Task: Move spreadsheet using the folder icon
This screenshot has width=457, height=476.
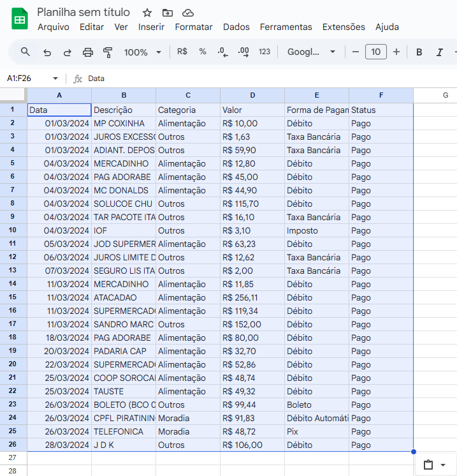Action: 168,13
